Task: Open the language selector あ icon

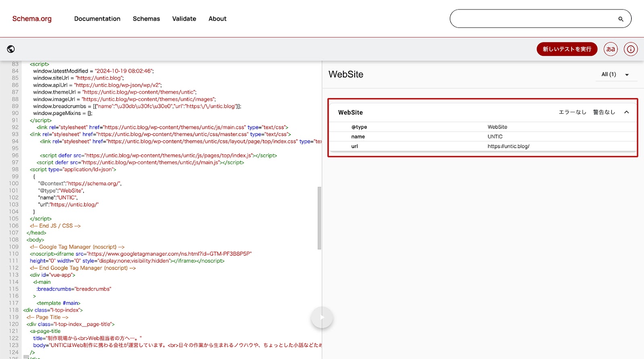Action: click(611, 49)
